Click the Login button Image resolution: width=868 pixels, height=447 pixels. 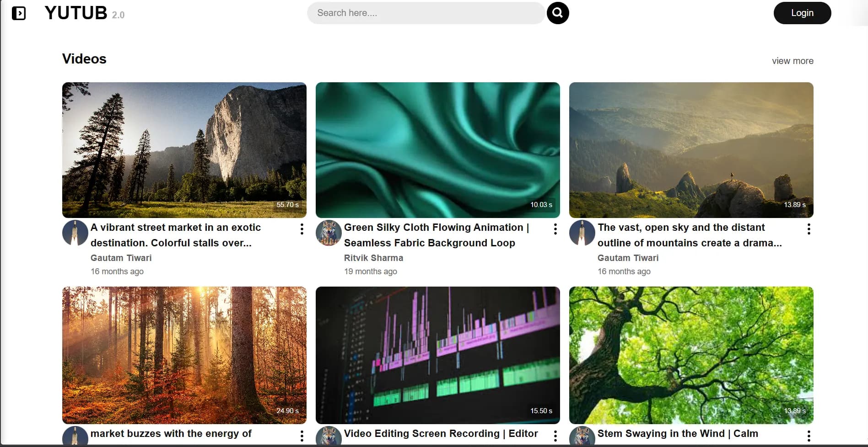click(x=802, y=13)
